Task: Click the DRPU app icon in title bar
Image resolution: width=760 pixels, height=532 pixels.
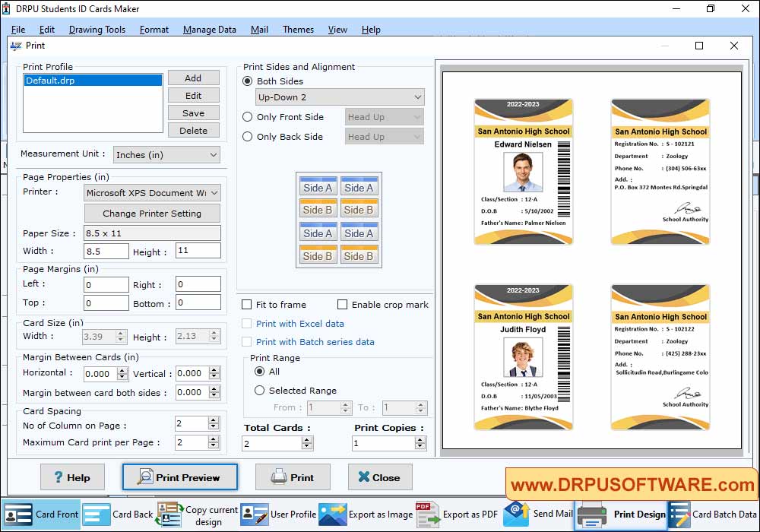Action: tap(6, 8)
